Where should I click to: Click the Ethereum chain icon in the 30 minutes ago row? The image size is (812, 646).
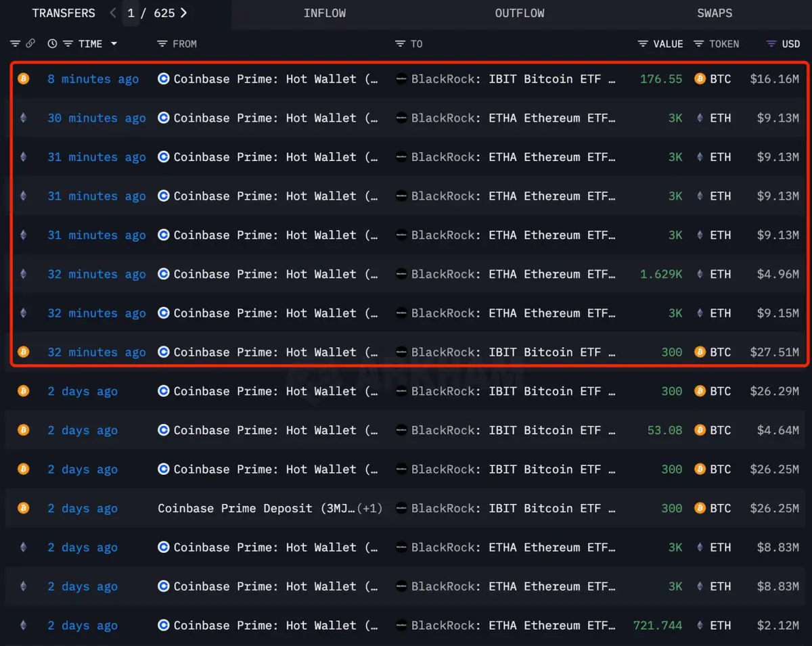point(24,118)
